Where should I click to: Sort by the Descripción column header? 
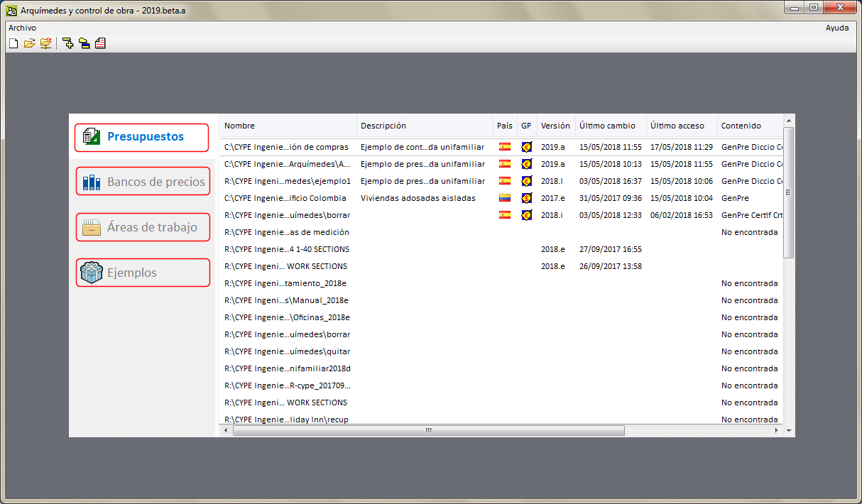click(x=425, y=126)
